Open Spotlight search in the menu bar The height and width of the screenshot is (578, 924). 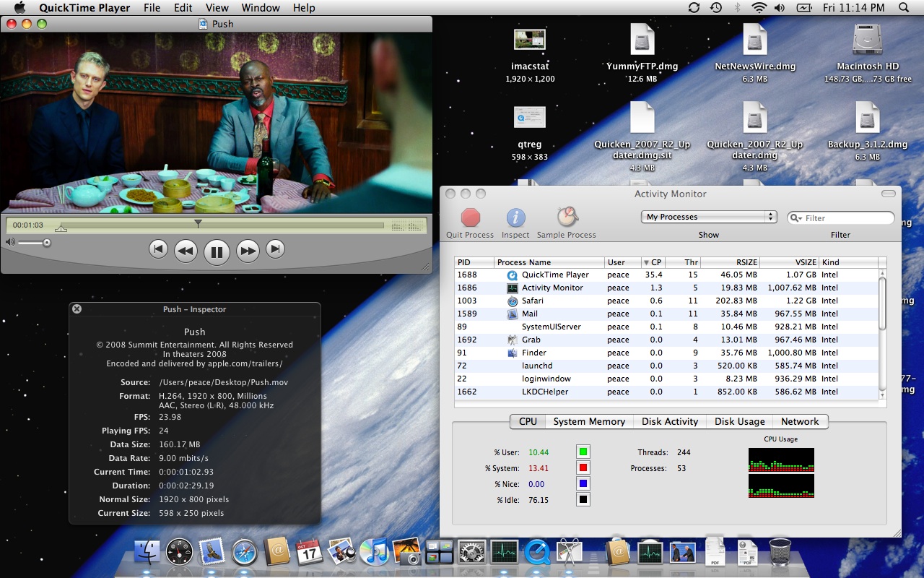(904, 8)
